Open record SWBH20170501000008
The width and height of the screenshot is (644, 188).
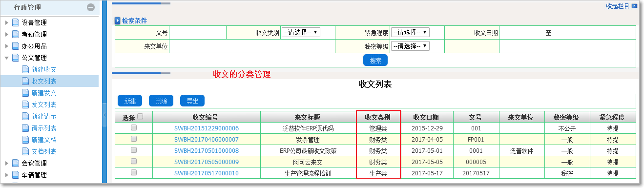(207, 150)
